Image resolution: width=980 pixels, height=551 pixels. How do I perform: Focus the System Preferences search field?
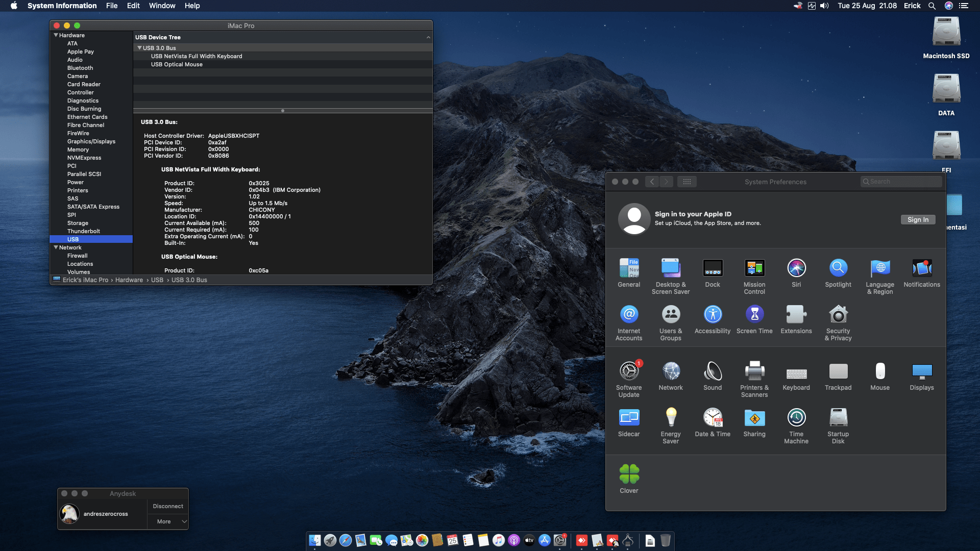click(901, 182)
